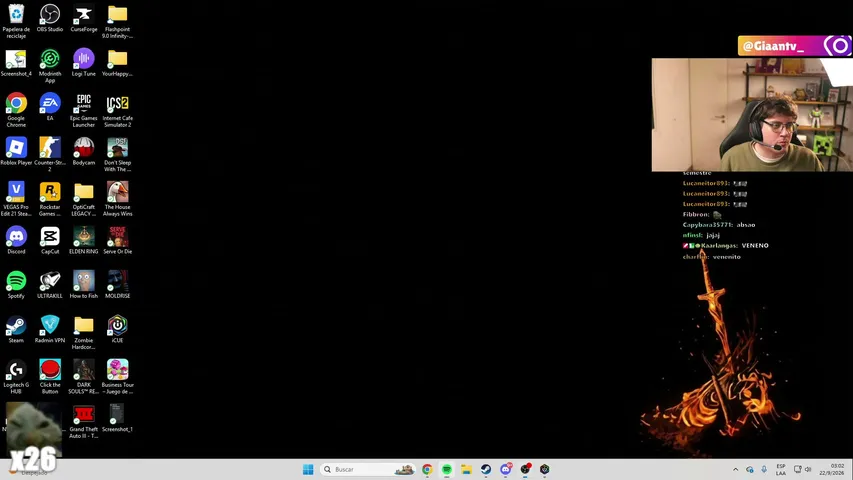853x480 pixels.
Task: Select the Zombie Hardcor... folder
Action: click(x=84, y=333)
